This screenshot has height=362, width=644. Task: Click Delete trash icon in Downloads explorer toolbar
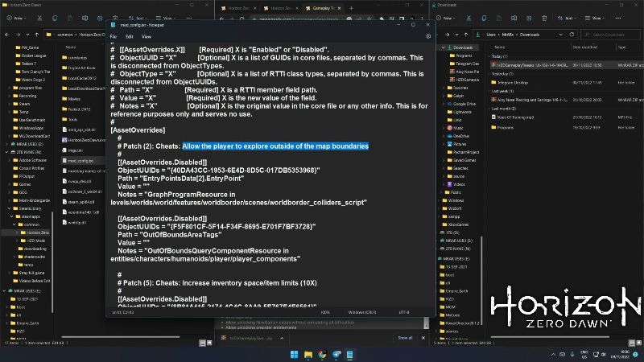pyautogui.click(x=544, y=18)
